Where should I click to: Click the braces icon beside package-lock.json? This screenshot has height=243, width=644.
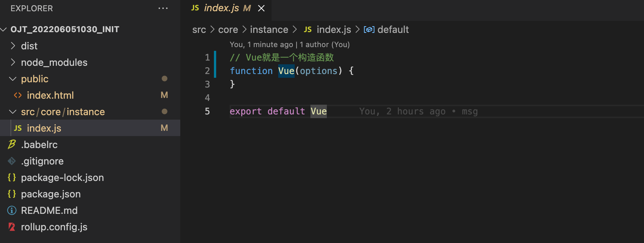click(12, 177)
